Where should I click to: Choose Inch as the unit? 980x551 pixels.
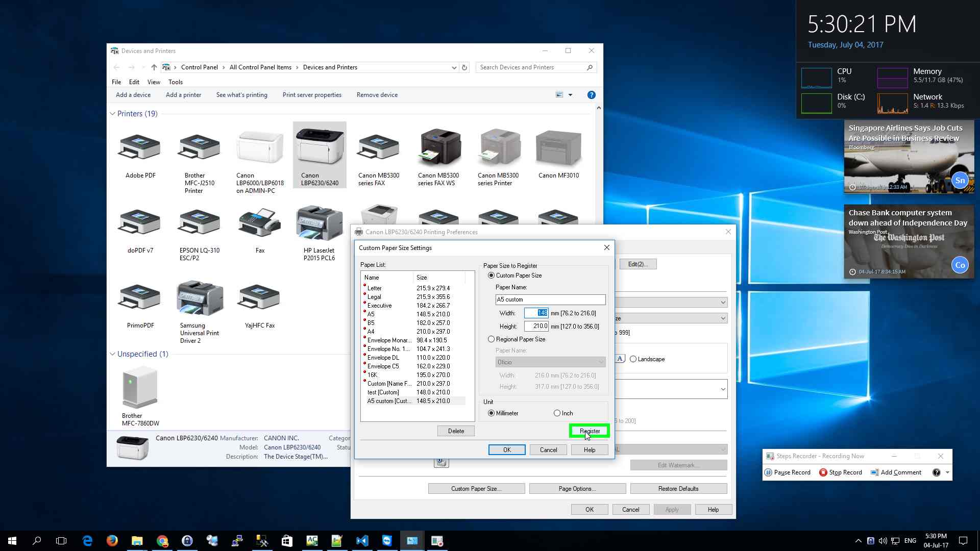[x=557, y=413]
